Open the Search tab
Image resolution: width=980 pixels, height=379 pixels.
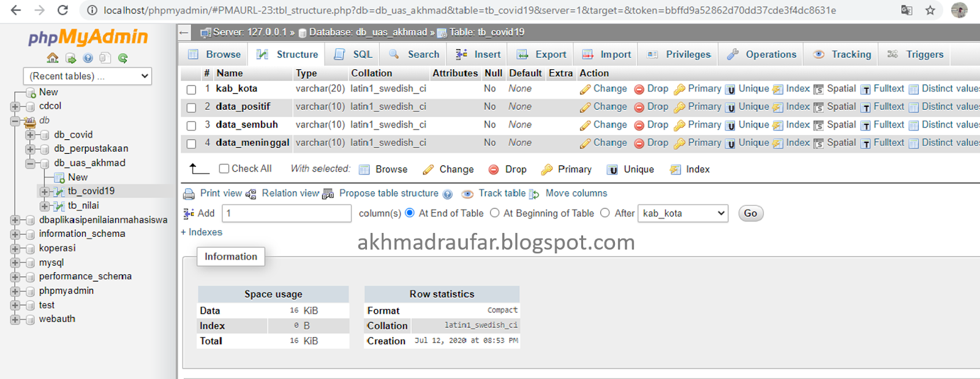point(414,54)
